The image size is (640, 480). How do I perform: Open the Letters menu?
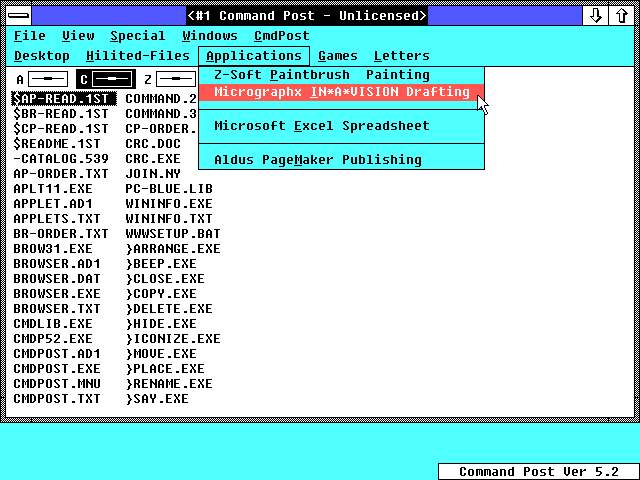pos(402,56)
